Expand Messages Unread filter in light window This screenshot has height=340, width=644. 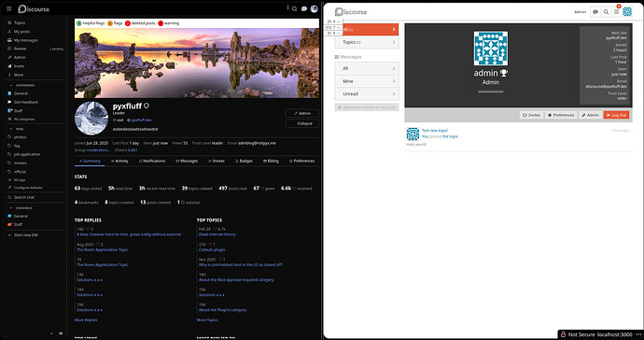[x=367, y=94]
